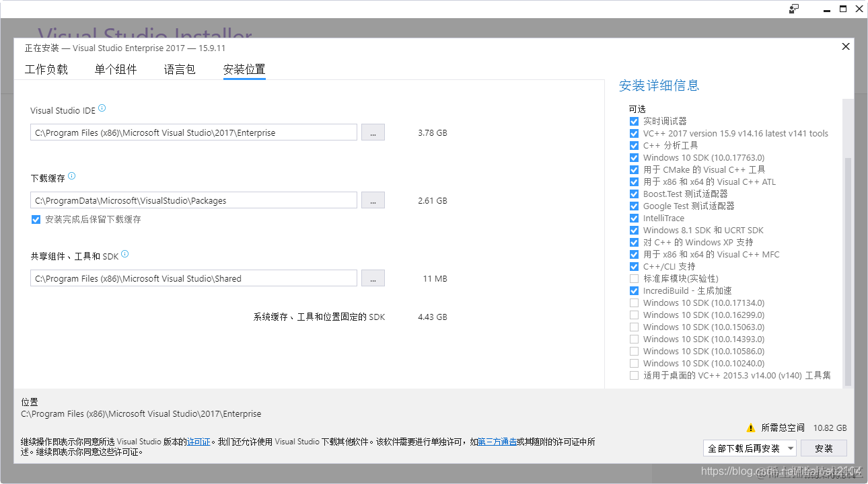Toggle 安装完成后保留下载缓存 checkbox
Screen dimensions: 868x484
click(36, 219)
